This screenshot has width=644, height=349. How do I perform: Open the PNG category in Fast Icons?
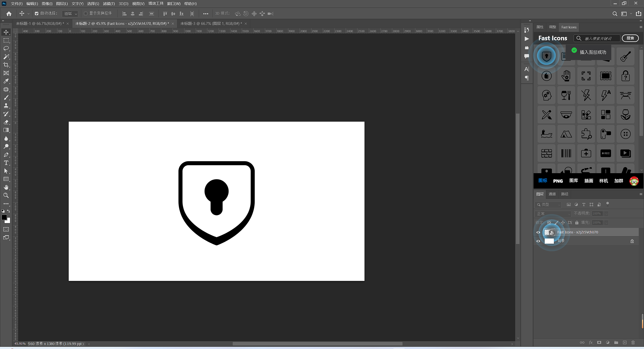point(558,181)
